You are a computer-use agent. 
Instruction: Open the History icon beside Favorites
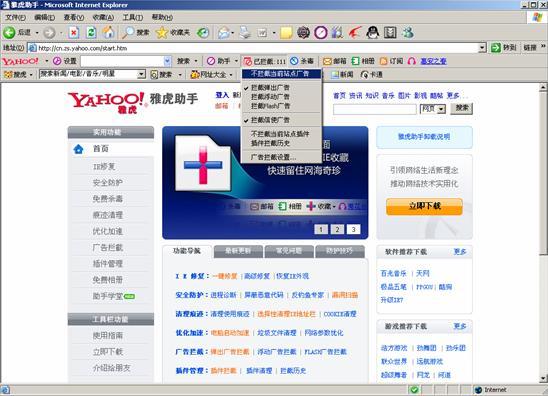203,33
